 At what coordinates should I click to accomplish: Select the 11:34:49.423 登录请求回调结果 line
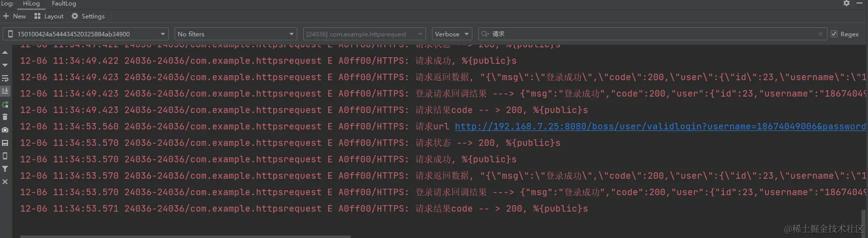coord(443,94)
